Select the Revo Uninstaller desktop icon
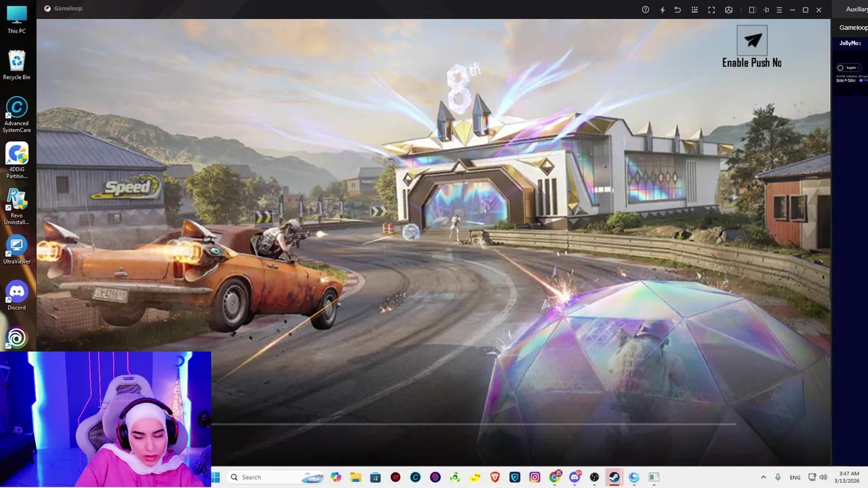The width and height of the screenshot is (868, 488). point(17,207)
